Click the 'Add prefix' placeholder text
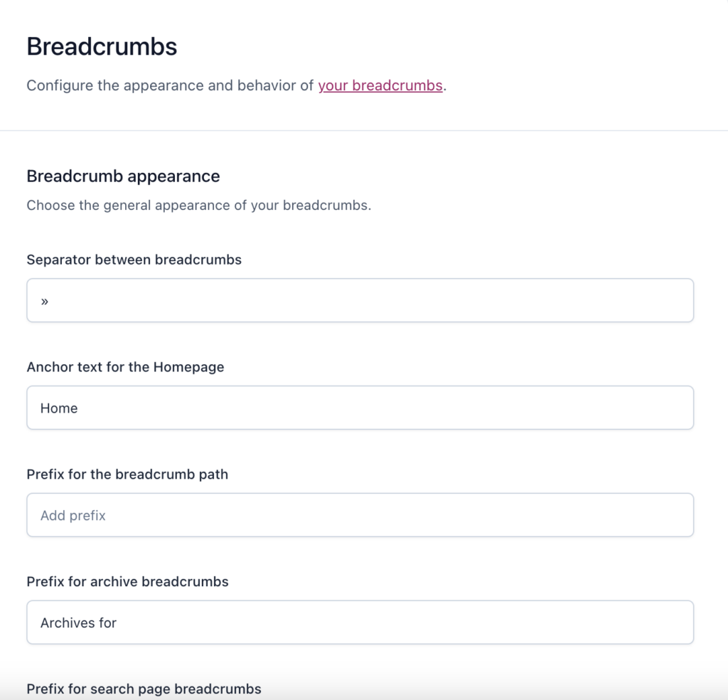 pyautogui.click(x=73, y=516)
